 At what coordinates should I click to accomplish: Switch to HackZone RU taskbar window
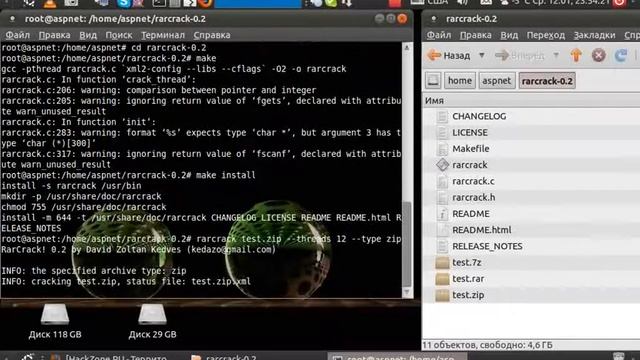110,357
